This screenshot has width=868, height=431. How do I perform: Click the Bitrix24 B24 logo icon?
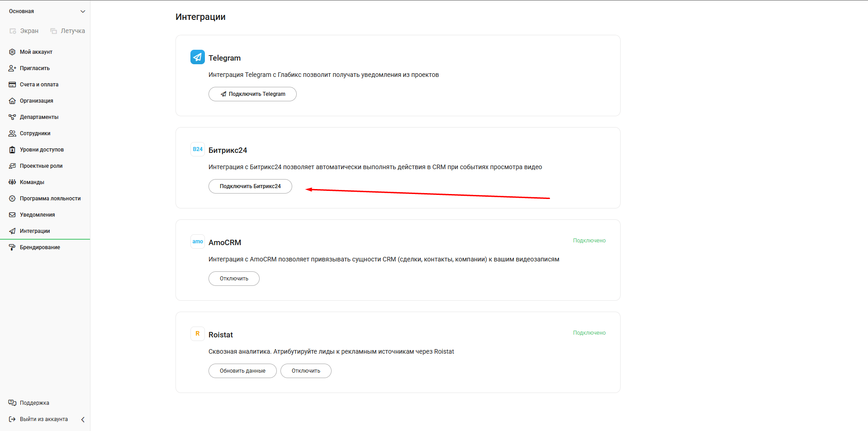click(198, 149)
